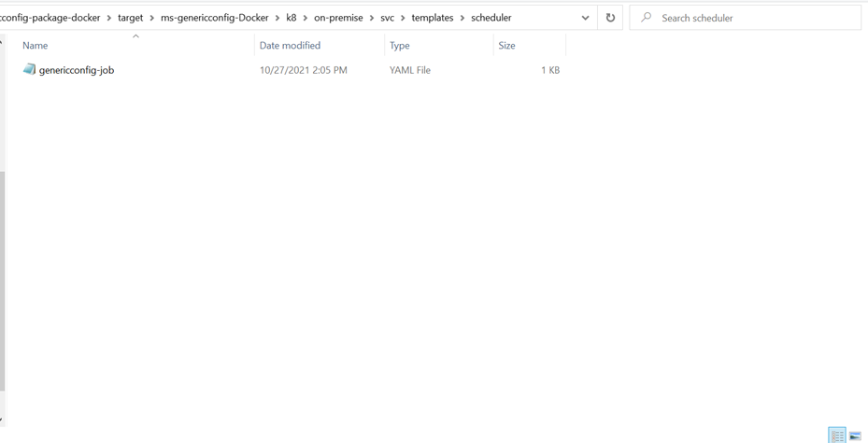Click the search magnifier icon
Screen dimensions: 868x443
(646, 18)
